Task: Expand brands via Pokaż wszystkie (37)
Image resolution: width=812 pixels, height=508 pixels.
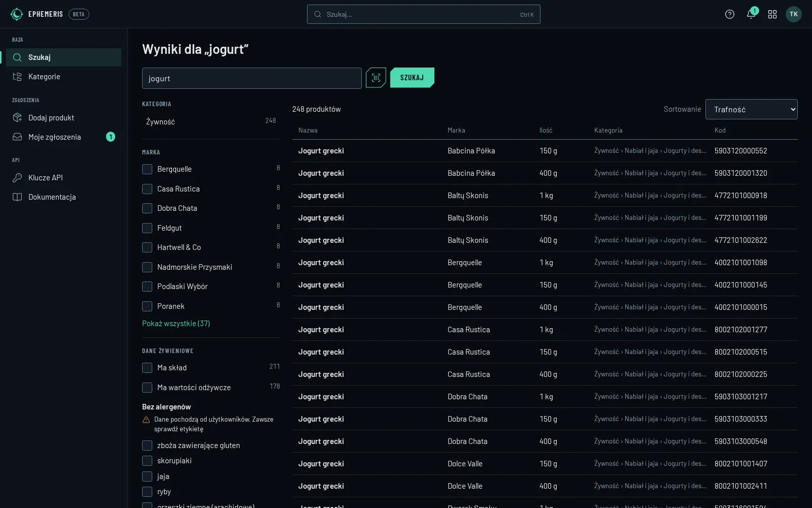Action: [x=176, y=324]
